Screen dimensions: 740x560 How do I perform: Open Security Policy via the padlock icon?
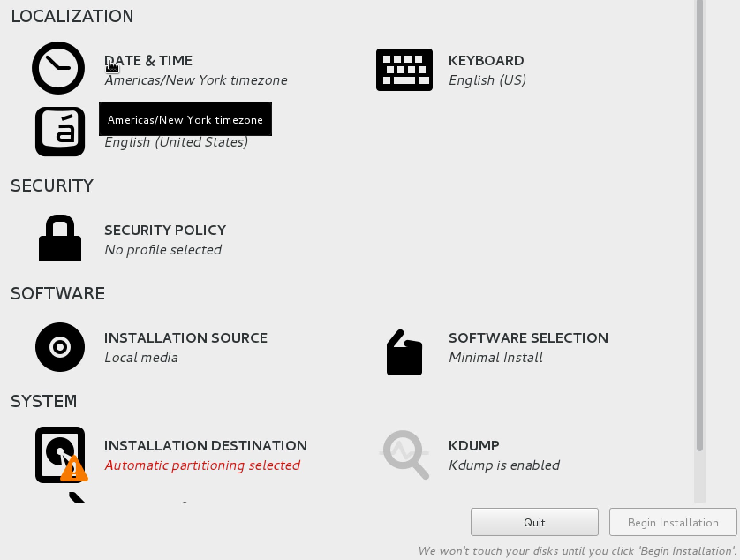(60, 238)
